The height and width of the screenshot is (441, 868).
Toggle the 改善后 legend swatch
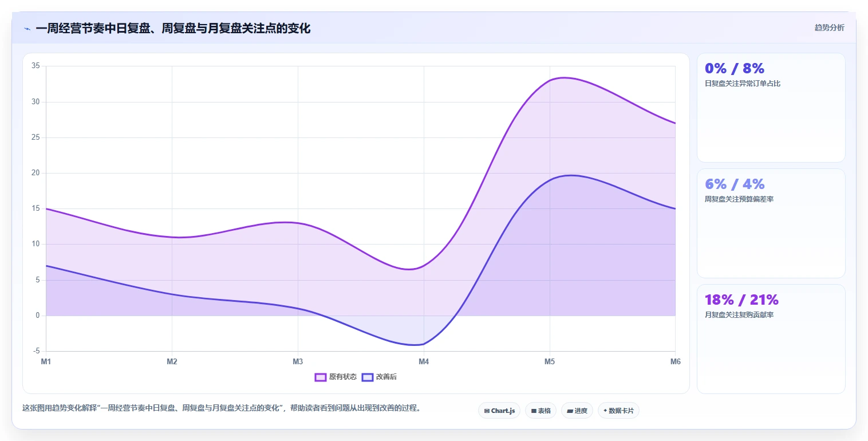coord(367,377)
